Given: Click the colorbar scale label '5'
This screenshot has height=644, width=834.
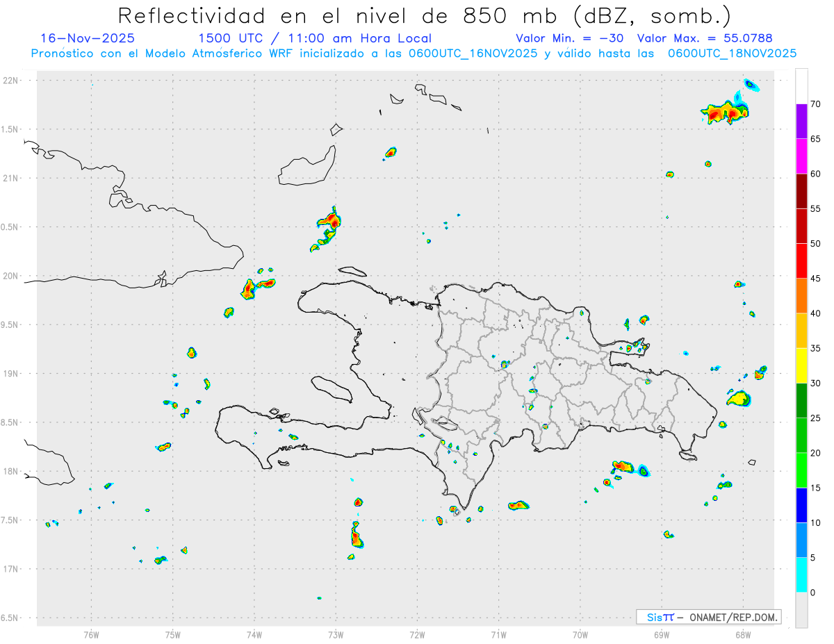Looking at the screenshot, I should click(x=814, y=558).
